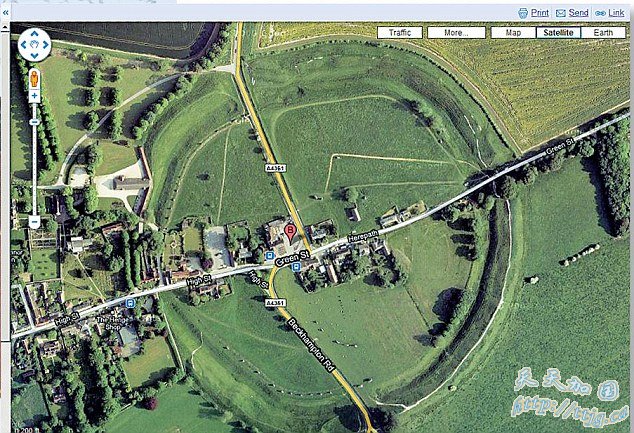Click the bus stop icon near Henge Shop

click(x=130, y=301)
